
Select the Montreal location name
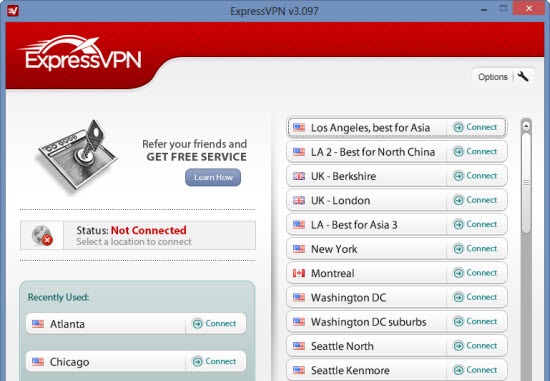coord(333,273)
